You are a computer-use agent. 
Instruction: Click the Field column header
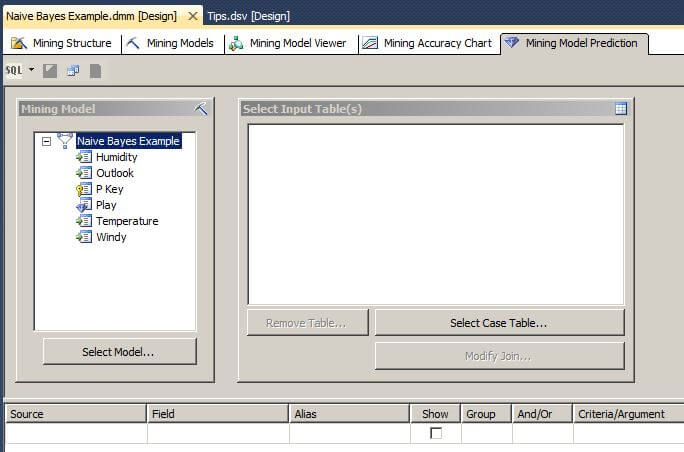pyautogui.click(x=218, y=414)
